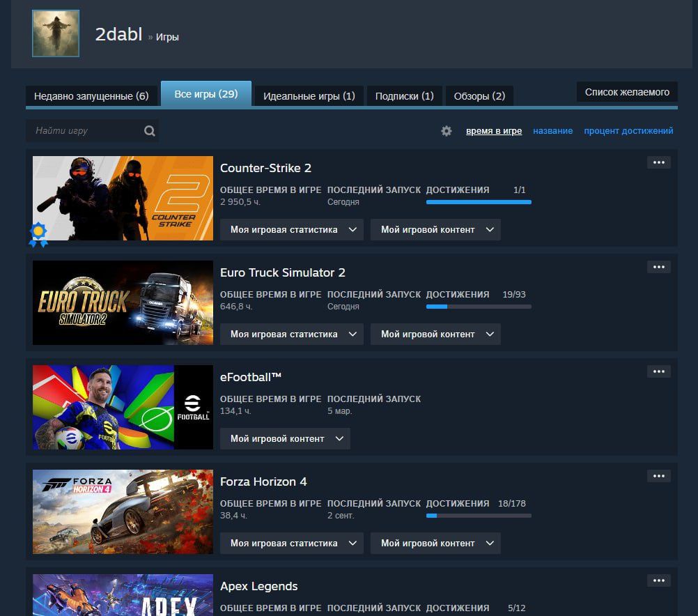Click the Игры breadcrumb text

coord(167,37)
